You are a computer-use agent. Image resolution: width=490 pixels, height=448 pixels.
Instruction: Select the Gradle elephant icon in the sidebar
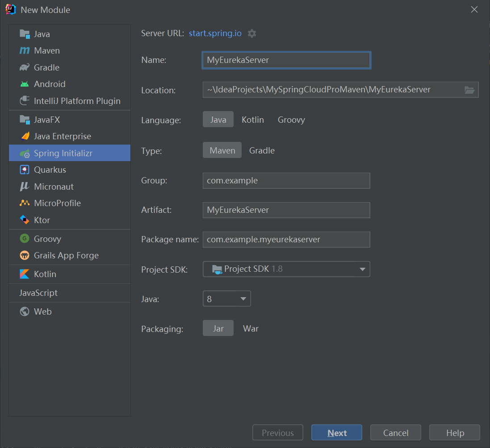point(25,67)
